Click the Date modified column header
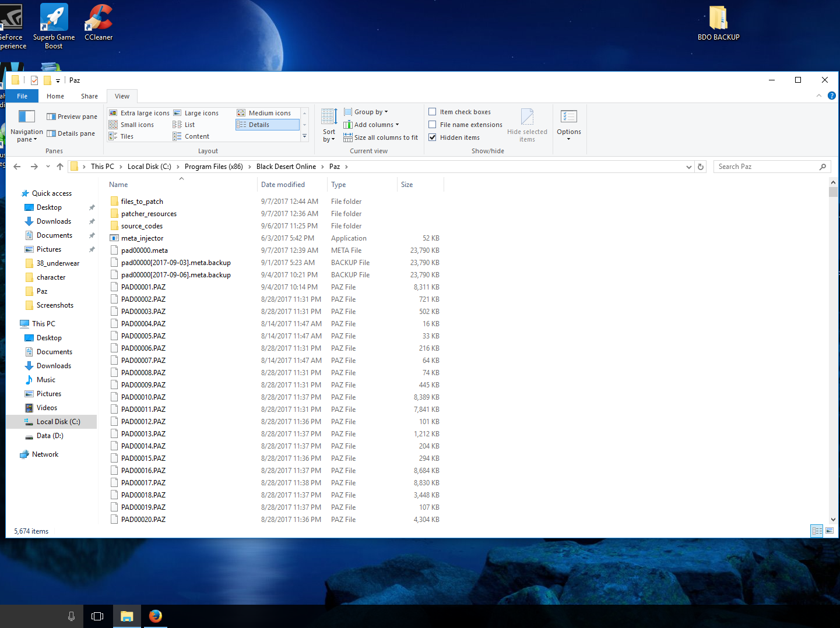The image size is (840, 628). [x=283, y=185]
